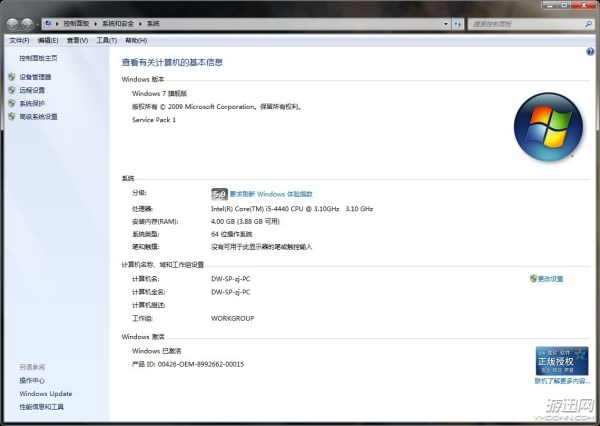Screen dimensions: 600x426
Task: Click inside the 搜索控制面板 search field
Action: [526, 24]
